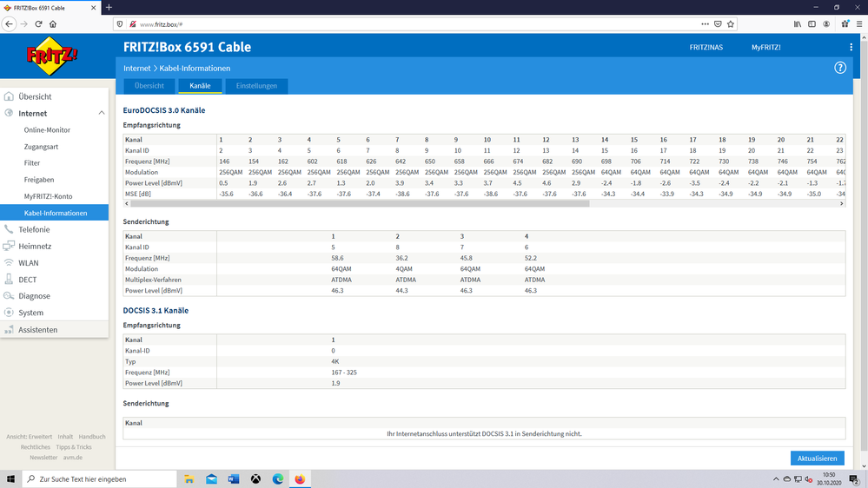Open the WLAN section
This screenshot has height=488, width=868.
pos(28,263)
